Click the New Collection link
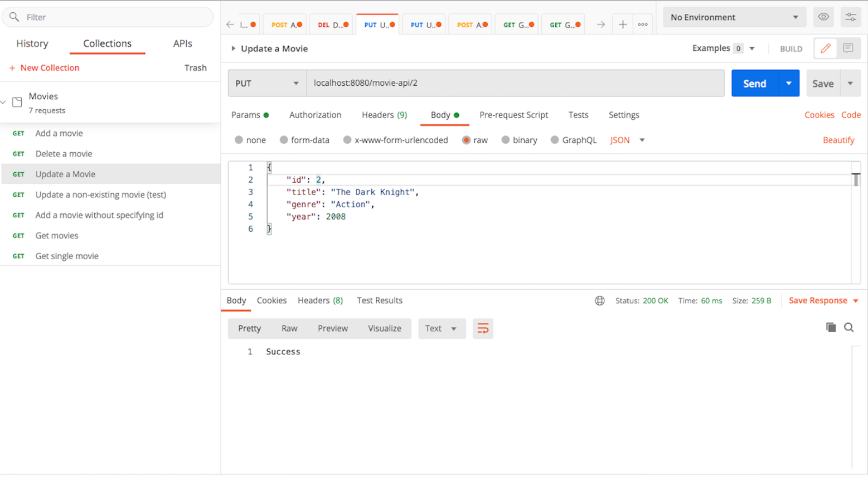The image size is (868, 477). pos(45,68)
